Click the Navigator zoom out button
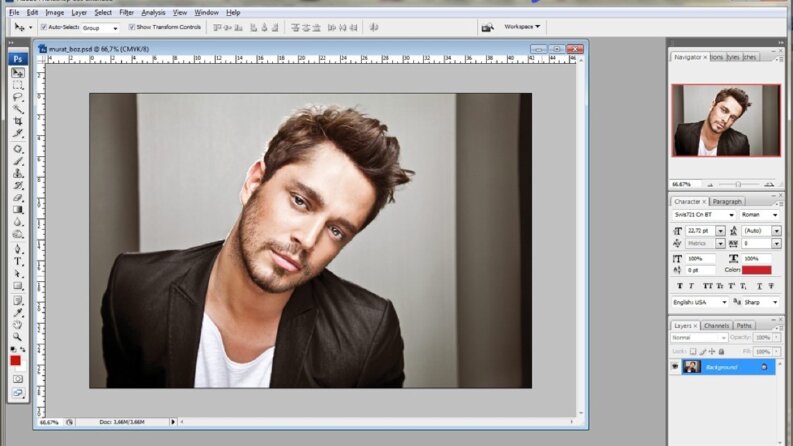Viewport: 793px width, 446px height. [710, 185]
